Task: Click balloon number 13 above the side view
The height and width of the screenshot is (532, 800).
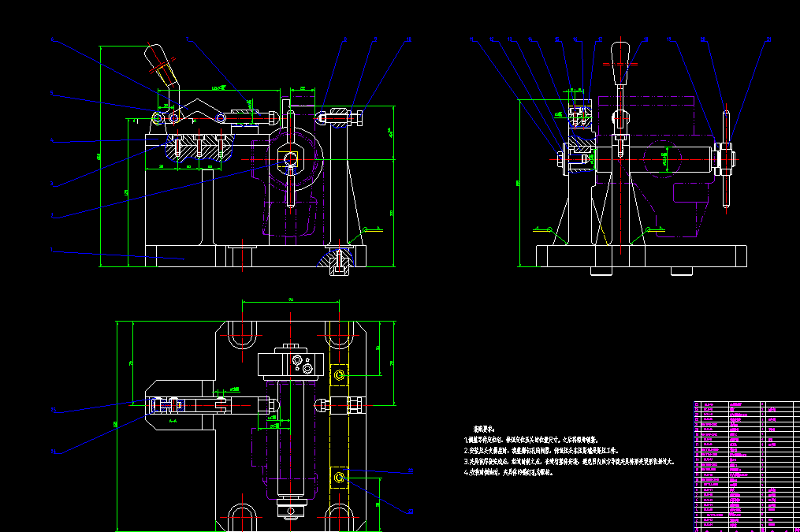Action: point(510,39)
